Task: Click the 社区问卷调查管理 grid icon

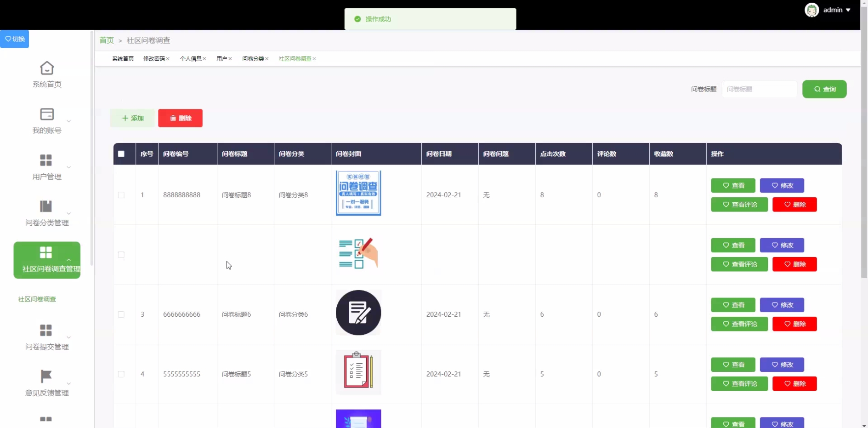Action: point(46,252)
